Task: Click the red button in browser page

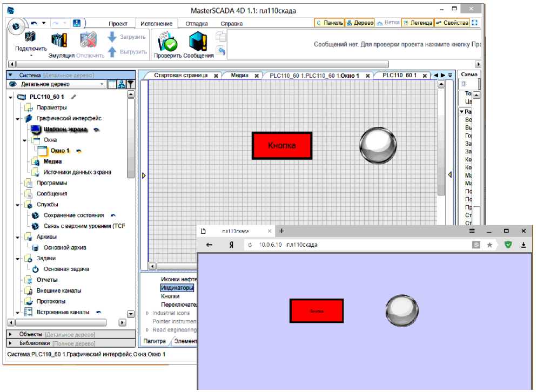Action: [317, 311]
